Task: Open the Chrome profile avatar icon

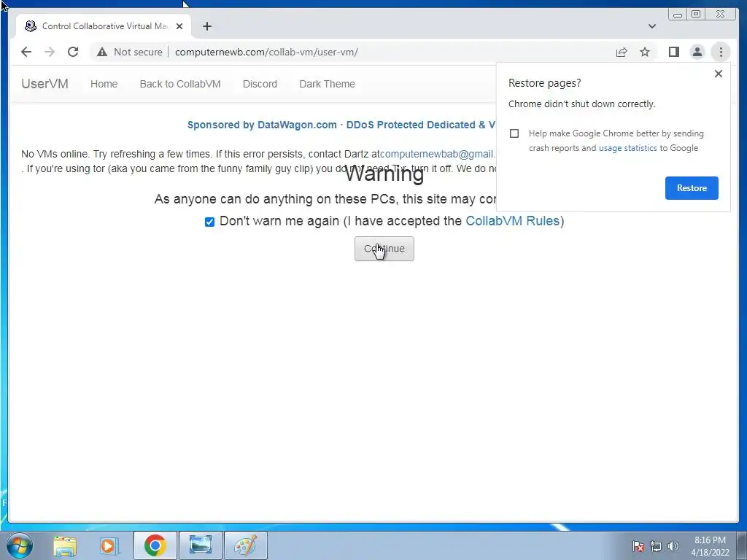Action: (x=697, y=52)
